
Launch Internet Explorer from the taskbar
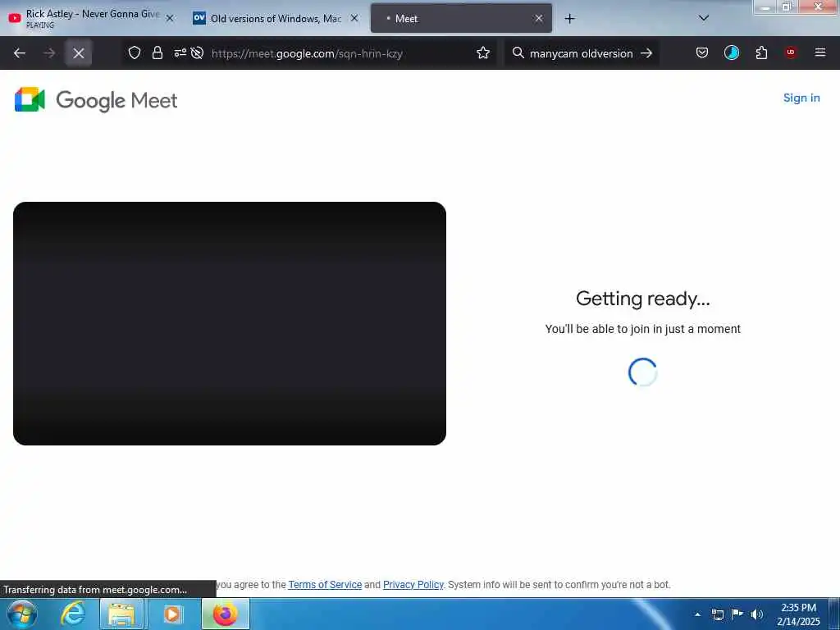(73, 614)
